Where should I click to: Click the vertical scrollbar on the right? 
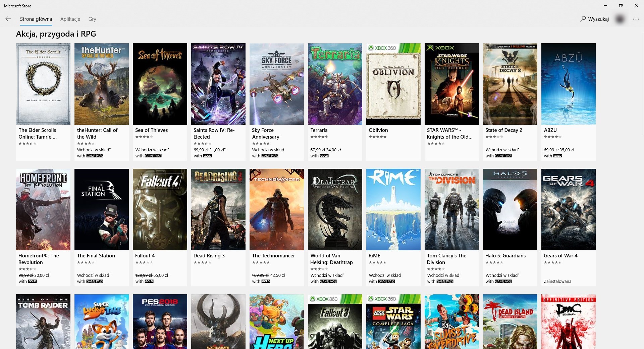click(x=642, y=84)
